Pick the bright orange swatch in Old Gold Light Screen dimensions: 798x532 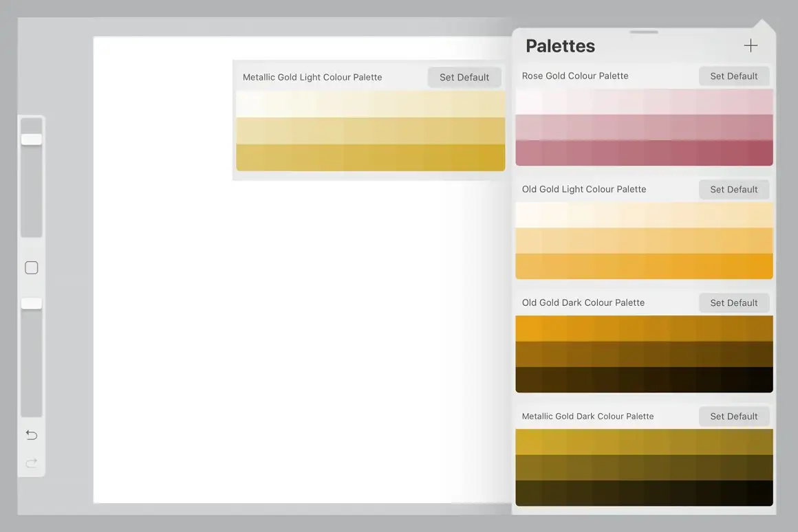click(x=760, y=266)
